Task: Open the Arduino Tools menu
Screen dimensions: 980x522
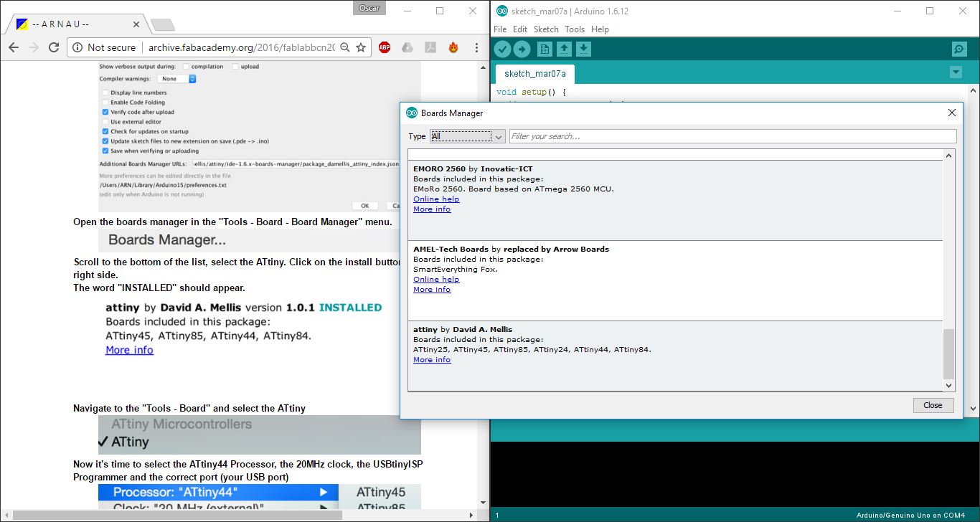Action: [x=575, y=29]
